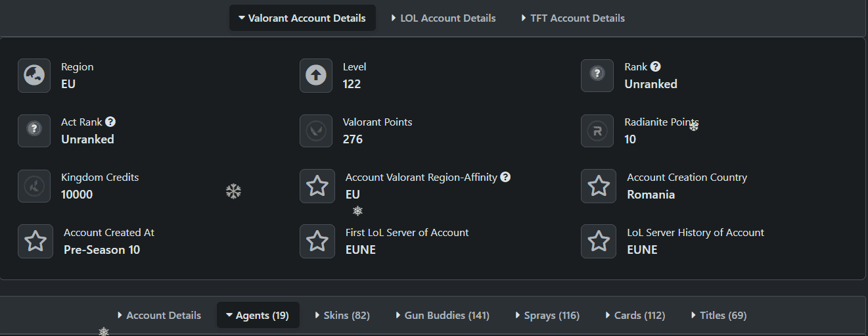
Task: Click the star icon beside Account Created At
Action: click(x=35, y=241)
